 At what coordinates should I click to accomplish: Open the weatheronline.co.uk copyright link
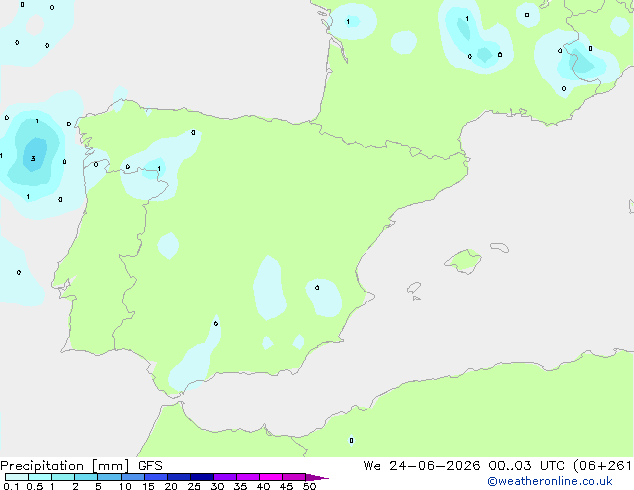[x=550, y=481]
